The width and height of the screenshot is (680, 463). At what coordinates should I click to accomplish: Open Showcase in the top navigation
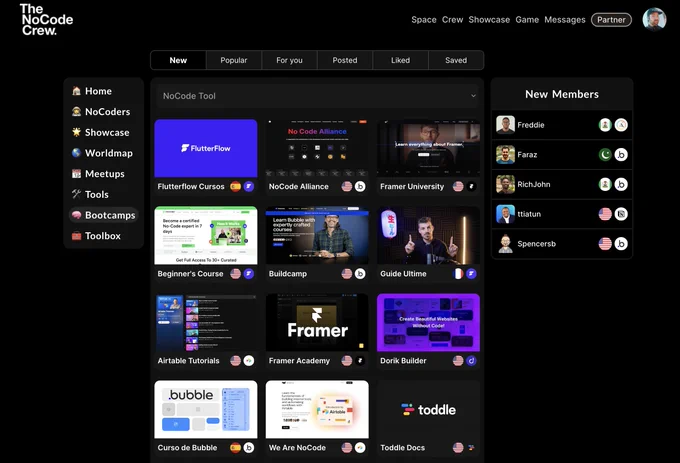489,20
